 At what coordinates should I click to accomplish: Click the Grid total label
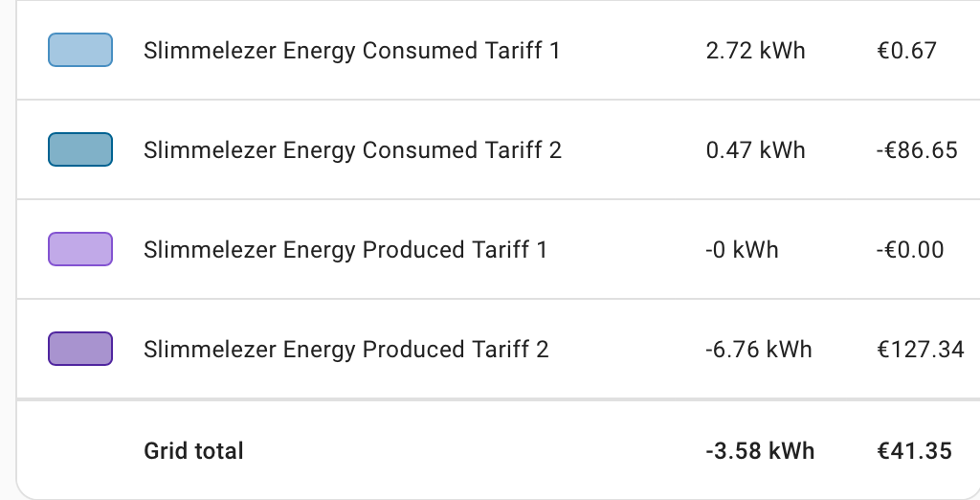[193, 451]
